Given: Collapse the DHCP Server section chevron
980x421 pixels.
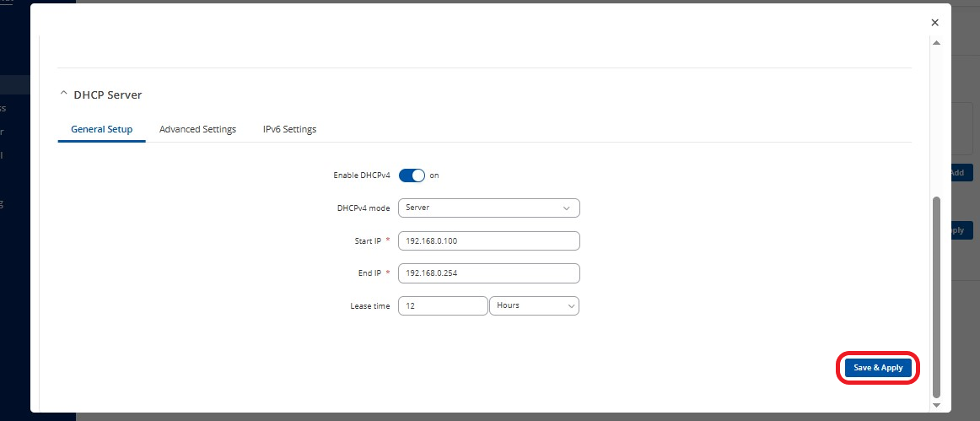Looking at the screenshot, I should (63, 94).
